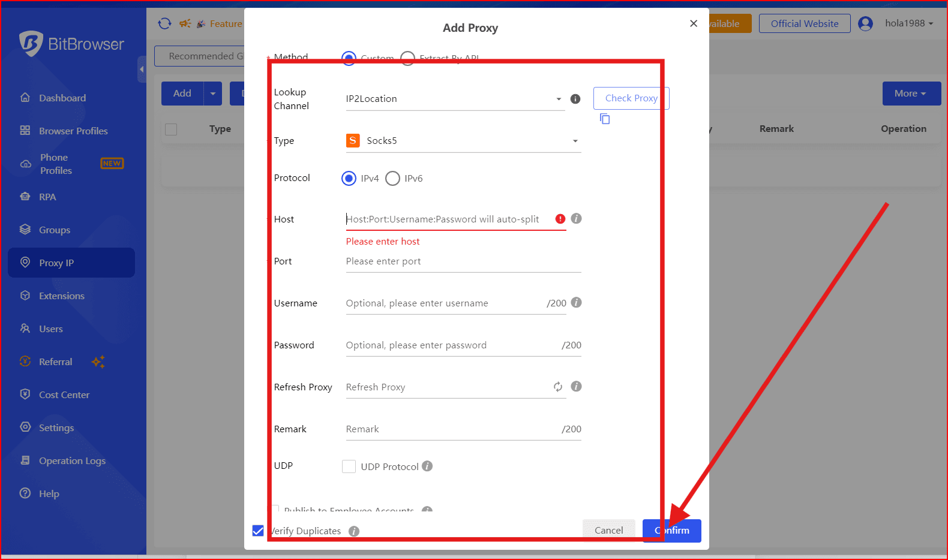This screenshot has width=948, height=560.
Task: Click into the Port input field
Action: [463, 261]
